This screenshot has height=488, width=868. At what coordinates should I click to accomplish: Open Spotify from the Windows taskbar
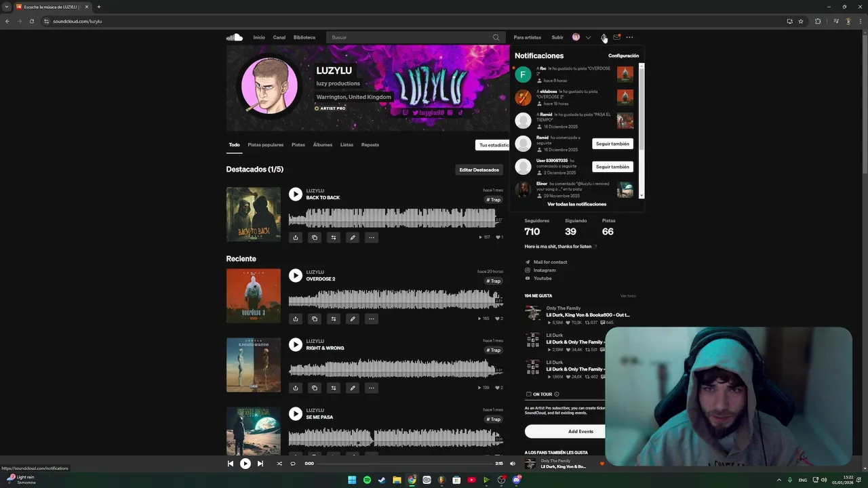[367, 480]
